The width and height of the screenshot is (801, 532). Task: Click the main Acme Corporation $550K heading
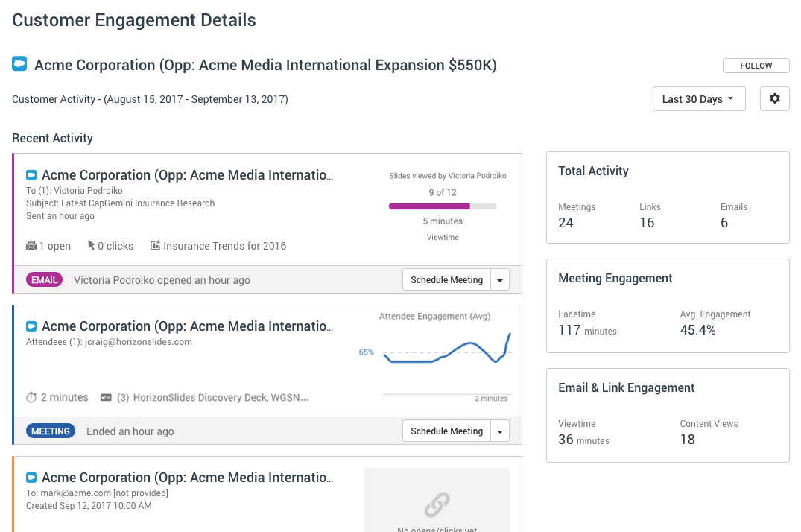coord(266,65)
